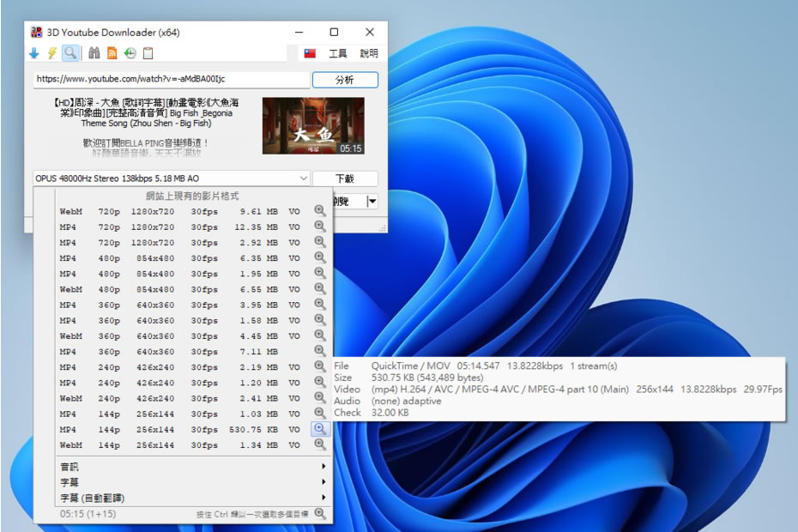798x532 pixels.
Task: Click the video thumbnail preview
Action: click(x=313, y=126)
